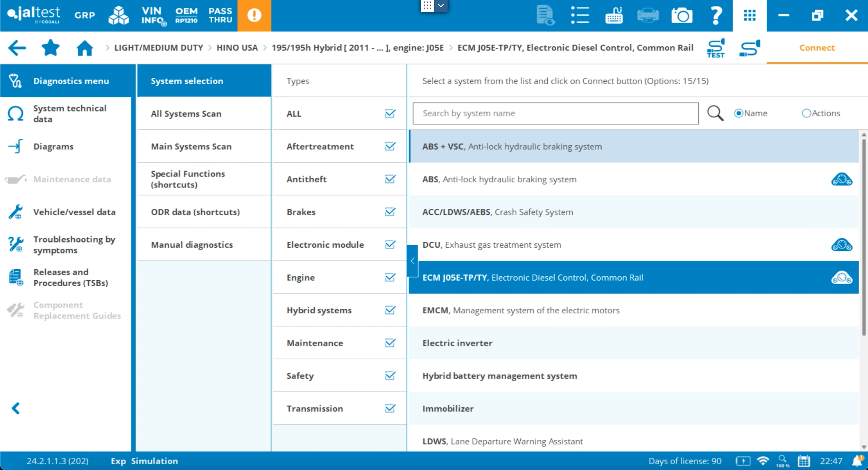The height and width of the screenshot is (470, 868).
Task: Uncheck the Aftertreatment type checkbox
Action: [390, 146]
